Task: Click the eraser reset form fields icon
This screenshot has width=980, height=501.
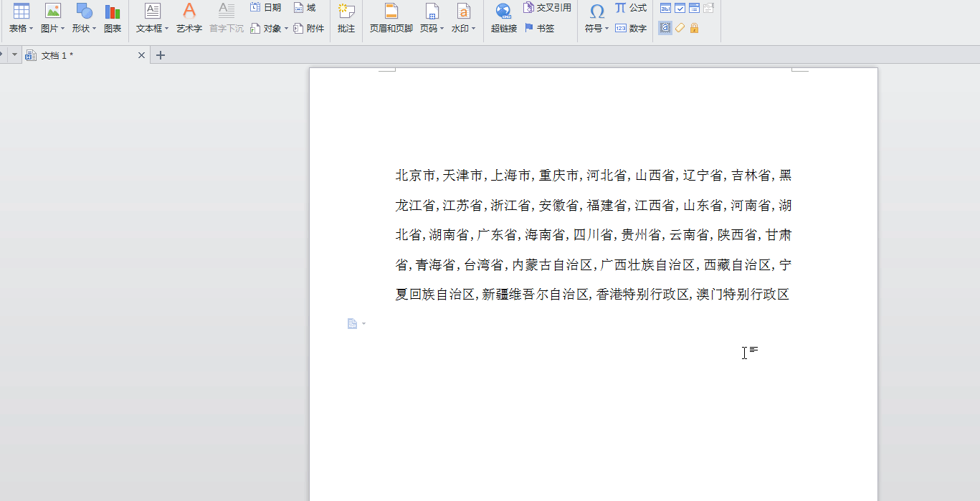Action: [x=680, y=28]
